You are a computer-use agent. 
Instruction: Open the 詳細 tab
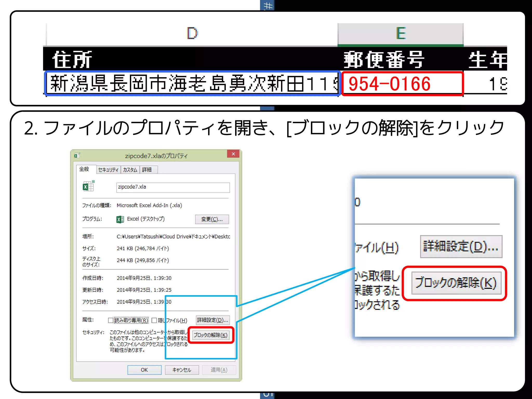pos(148,170)
